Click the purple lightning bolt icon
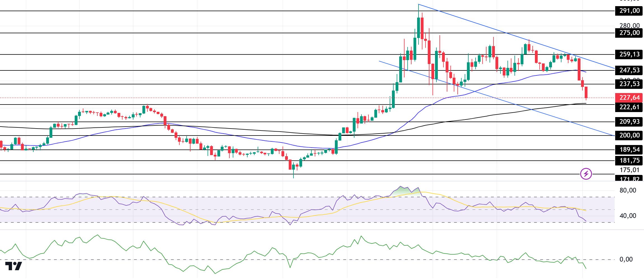The image size is (644, 280). click(586, 174)
